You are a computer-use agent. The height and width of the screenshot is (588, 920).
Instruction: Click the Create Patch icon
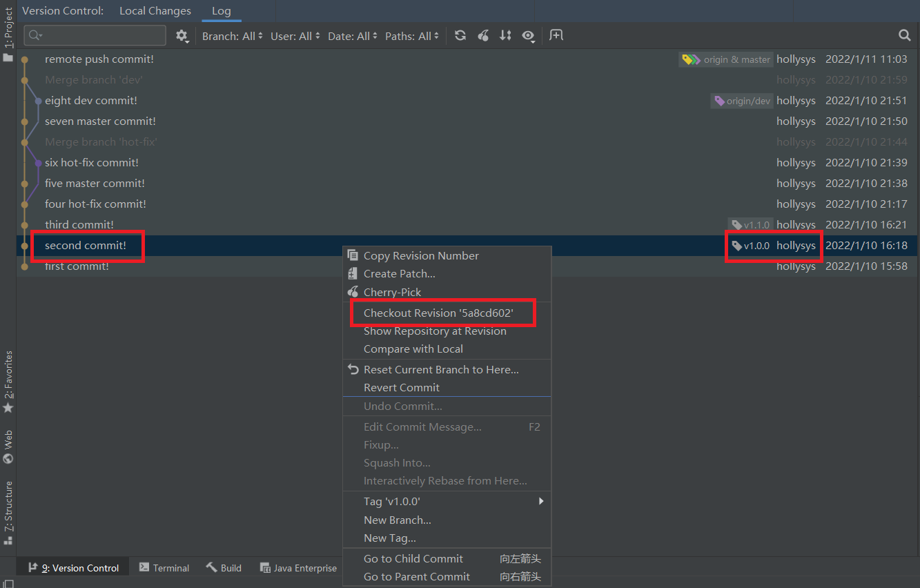click(x=353, y=273)
